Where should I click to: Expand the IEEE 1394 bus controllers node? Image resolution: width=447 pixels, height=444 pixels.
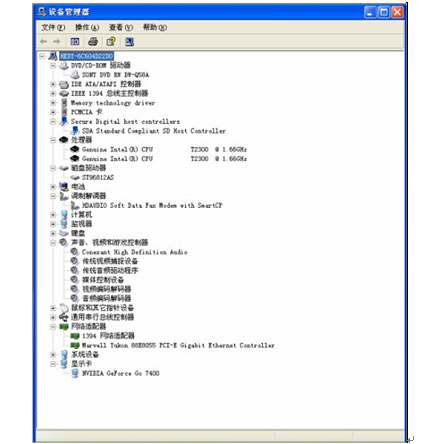pyautogui.click(x=53, y=93)
